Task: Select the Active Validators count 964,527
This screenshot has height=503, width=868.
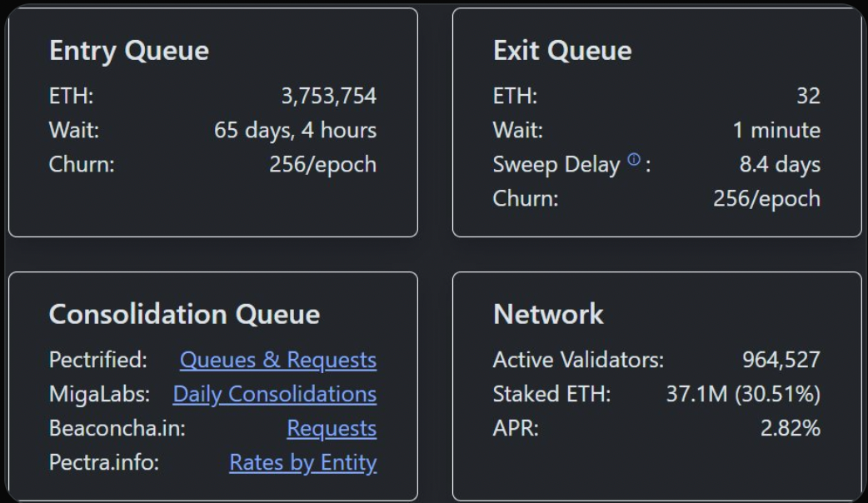Action: [781, 360]
